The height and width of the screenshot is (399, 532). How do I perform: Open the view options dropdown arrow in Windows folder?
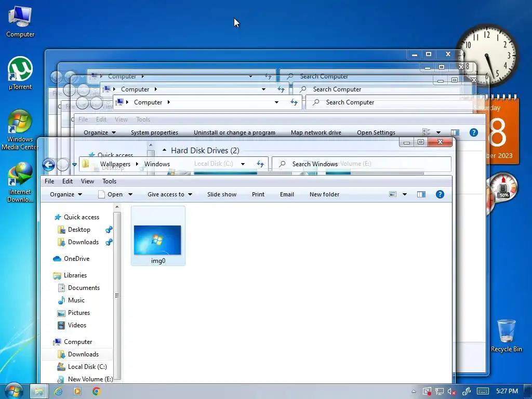404,194
